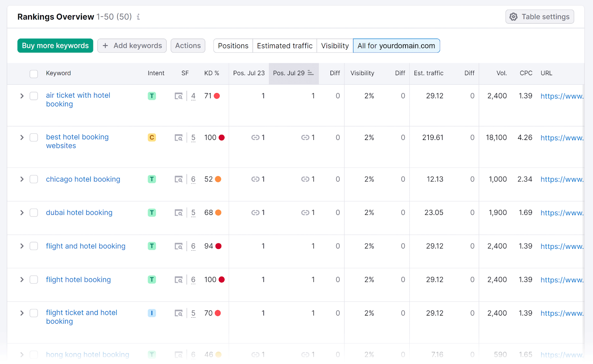Click the SERP features icon for flight hotel booking
593x364 pixels.
pos(179,280)
